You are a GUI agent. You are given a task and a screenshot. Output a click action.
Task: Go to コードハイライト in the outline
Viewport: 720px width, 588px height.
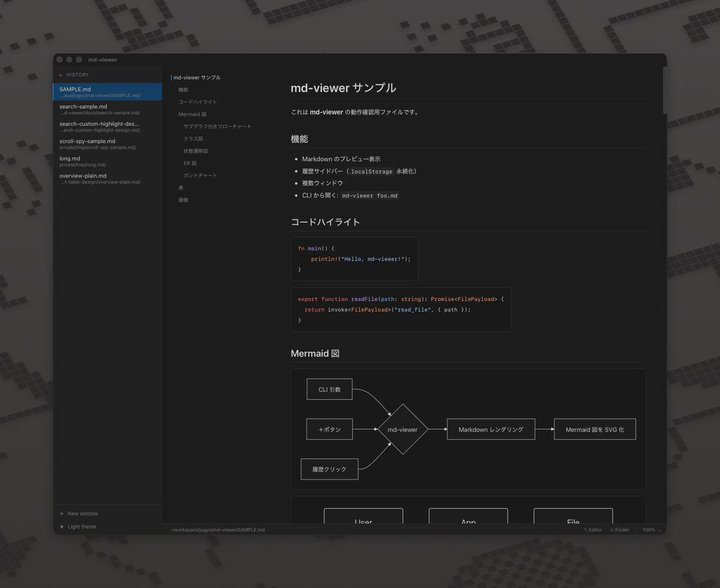[198, 102]
